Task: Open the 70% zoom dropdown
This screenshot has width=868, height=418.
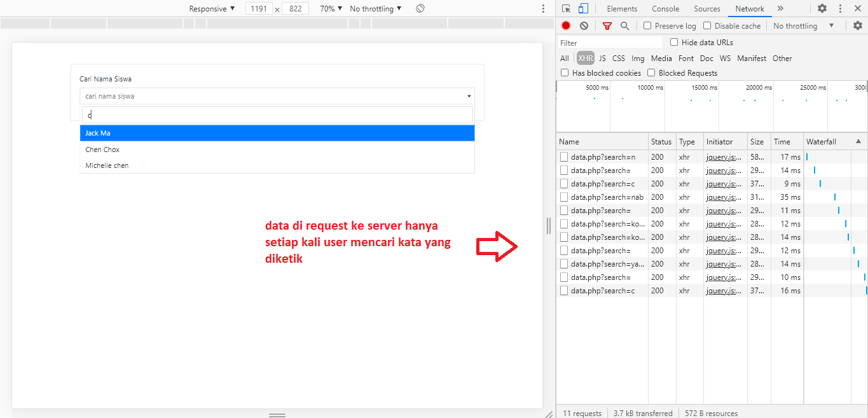Action: [330, 8]
